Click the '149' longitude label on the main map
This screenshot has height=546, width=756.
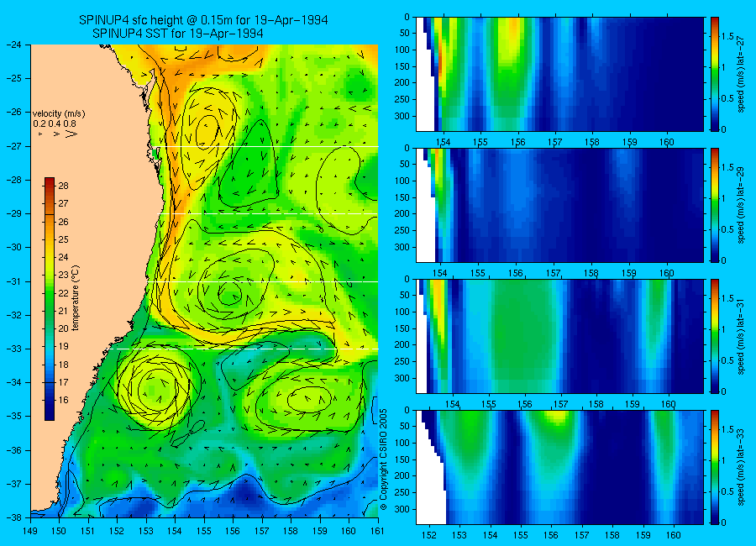pyautogui.click(x=30, y=531)
